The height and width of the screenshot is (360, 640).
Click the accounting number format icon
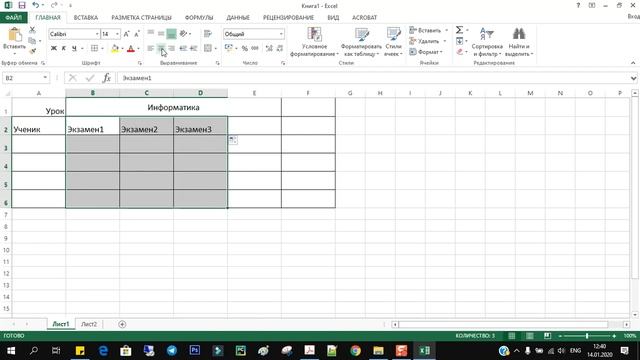(229, 48)
